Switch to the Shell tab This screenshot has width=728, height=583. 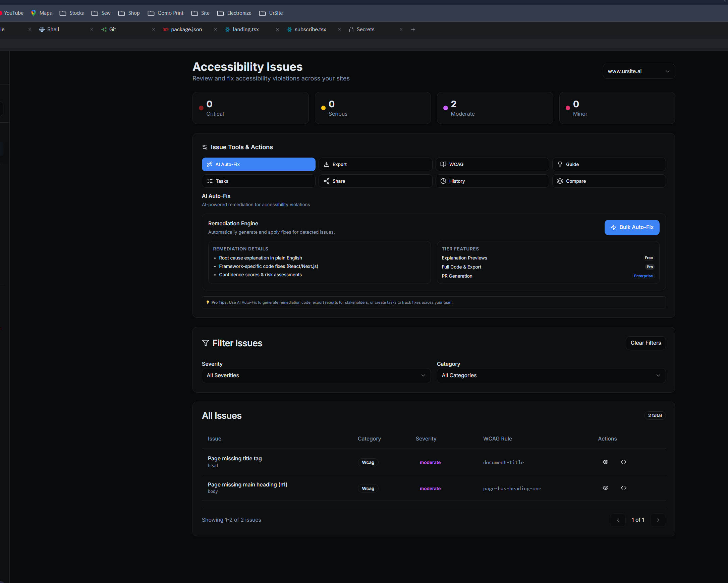53,30
